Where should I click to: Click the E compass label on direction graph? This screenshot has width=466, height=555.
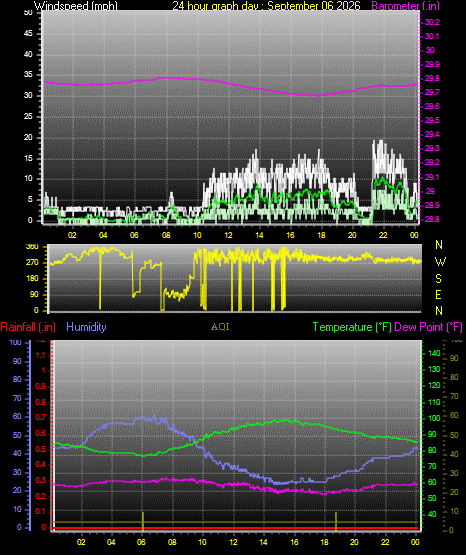438,294
